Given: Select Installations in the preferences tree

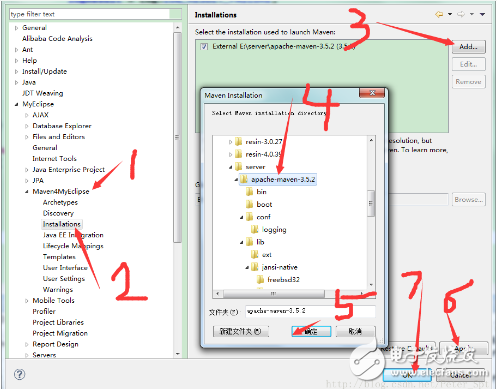Looking at the screenshot, I should tap(62, 224).
